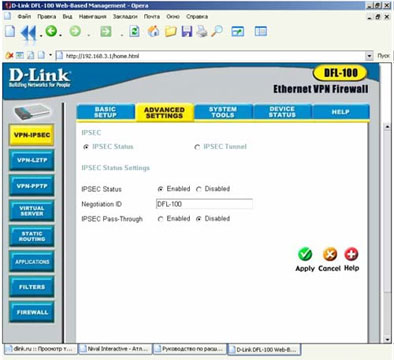
Task: Click the page's vertical scrollbar down arrow
Action: coord(387,339)
